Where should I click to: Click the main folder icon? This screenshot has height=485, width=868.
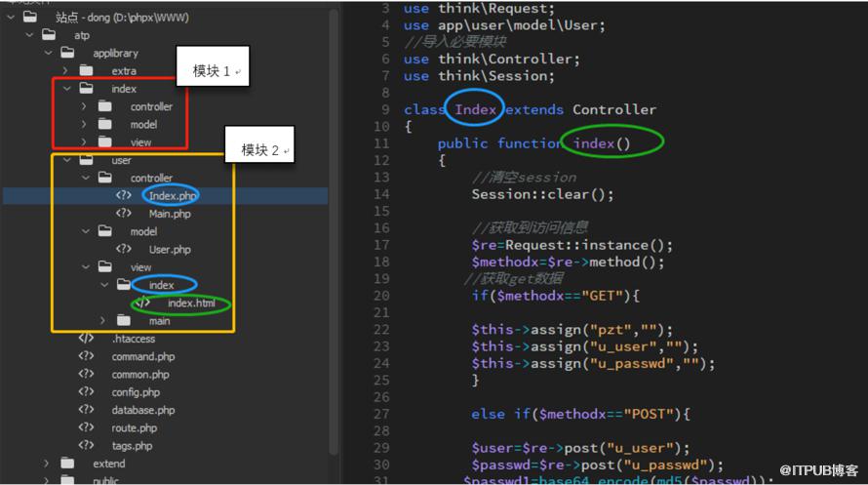(124, 320)
